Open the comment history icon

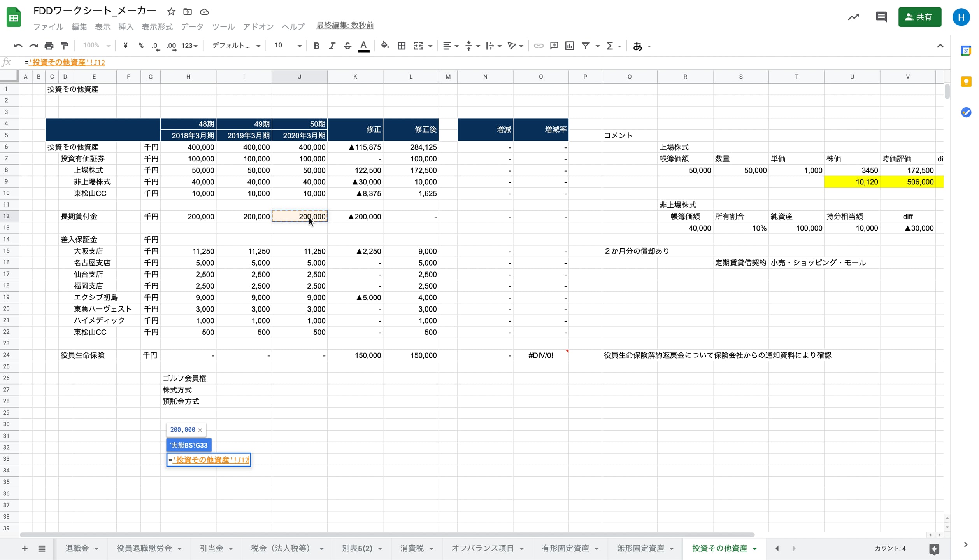881,17
